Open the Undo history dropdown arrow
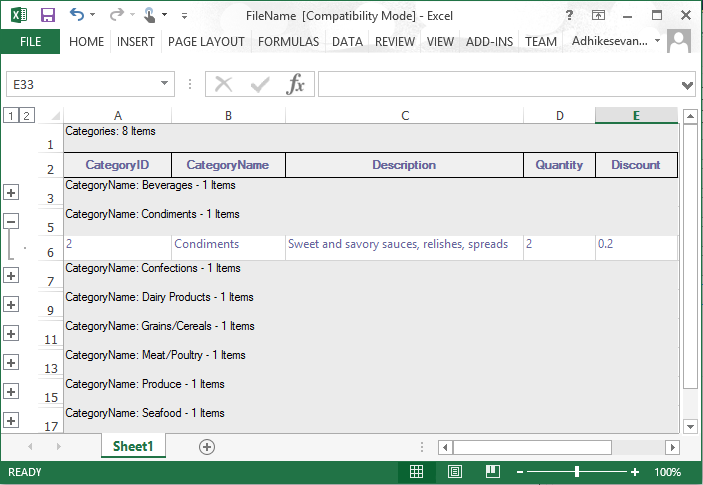The image size is (703, 485). (x=92, y=15)
